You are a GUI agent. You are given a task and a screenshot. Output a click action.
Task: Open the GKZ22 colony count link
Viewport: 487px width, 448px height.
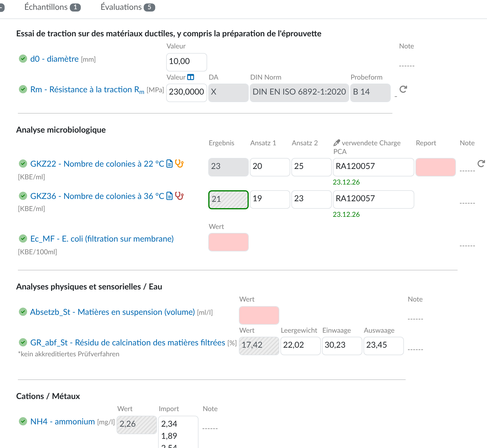point(97,164)
